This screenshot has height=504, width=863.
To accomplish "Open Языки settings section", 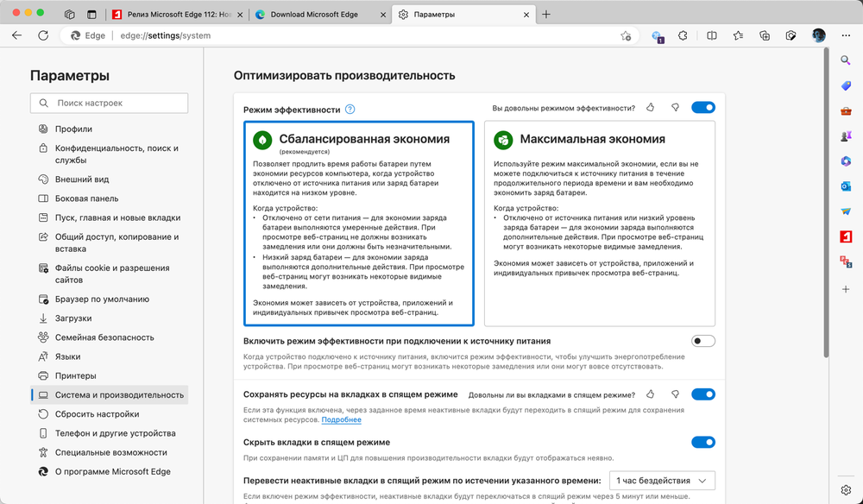I will 110,356.
